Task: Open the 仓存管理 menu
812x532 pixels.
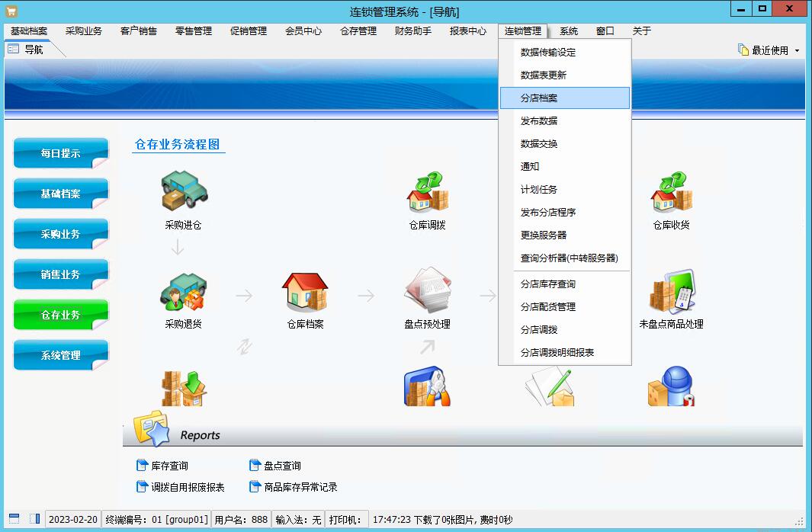Action: tap(358, 31)
